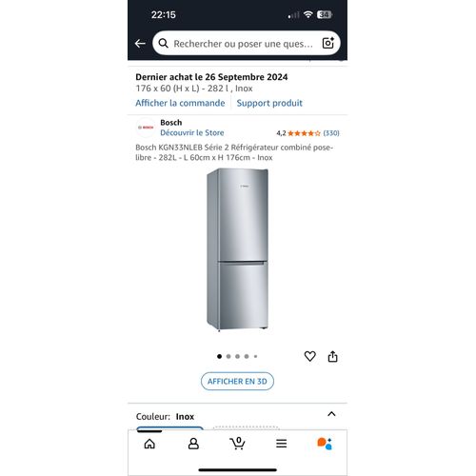The height and width of the screenshot is (476, 476).
Task: Tap Découvrir le Store link
Action: point(192,133)
